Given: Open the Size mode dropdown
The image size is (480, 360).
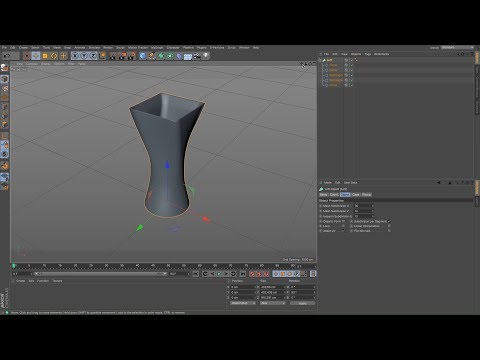Looking at the screenshot, I should [x=273, y=303].
